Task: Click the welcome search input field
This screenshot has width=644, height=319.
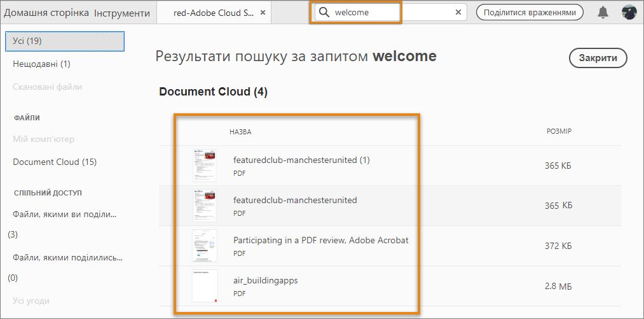Action: pos(390,12)
